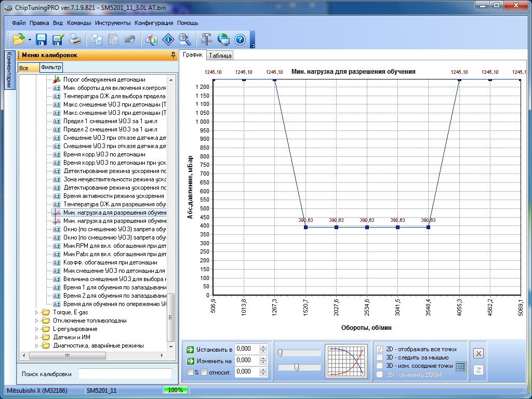Click the Print toolbar icon
The width and height of the screenshot is (532, 399).
coord(75,39)
